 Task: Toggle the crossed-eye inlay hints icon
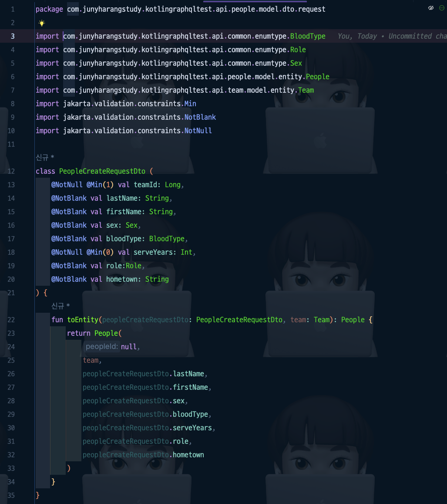click(431, 8)
